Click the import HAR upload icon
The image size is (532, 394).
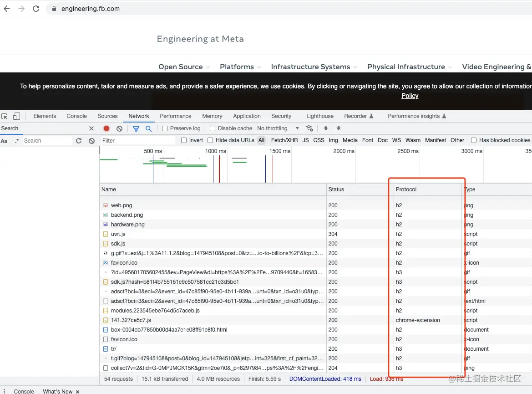[326, 128]
